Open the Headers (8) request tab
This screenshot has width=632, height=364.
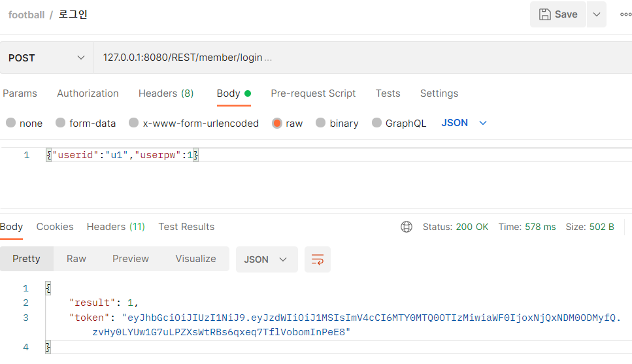tap(166, 93)
